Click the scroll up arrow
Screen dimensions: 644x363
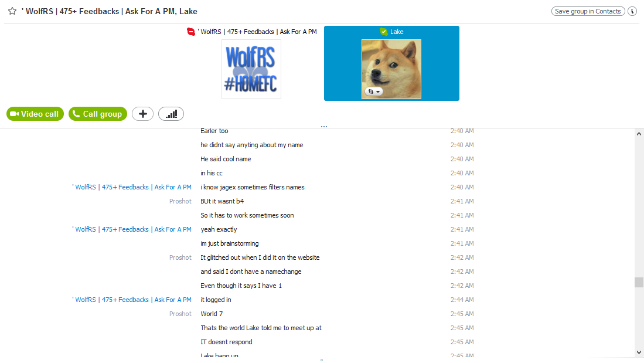pyautogui.click(x=639, y=134)
